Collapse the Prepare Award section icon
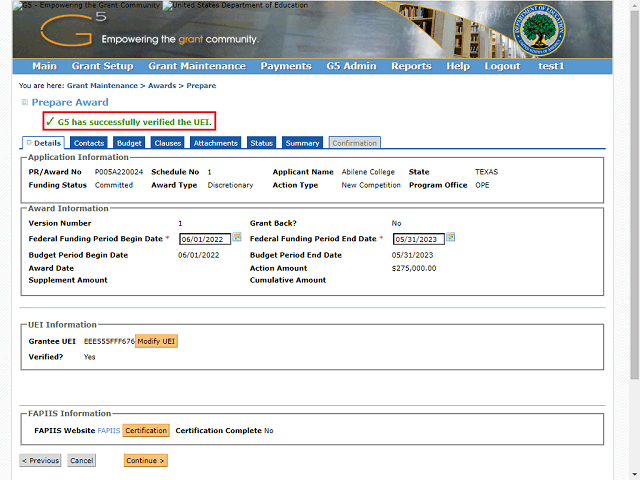 [24, 102]
